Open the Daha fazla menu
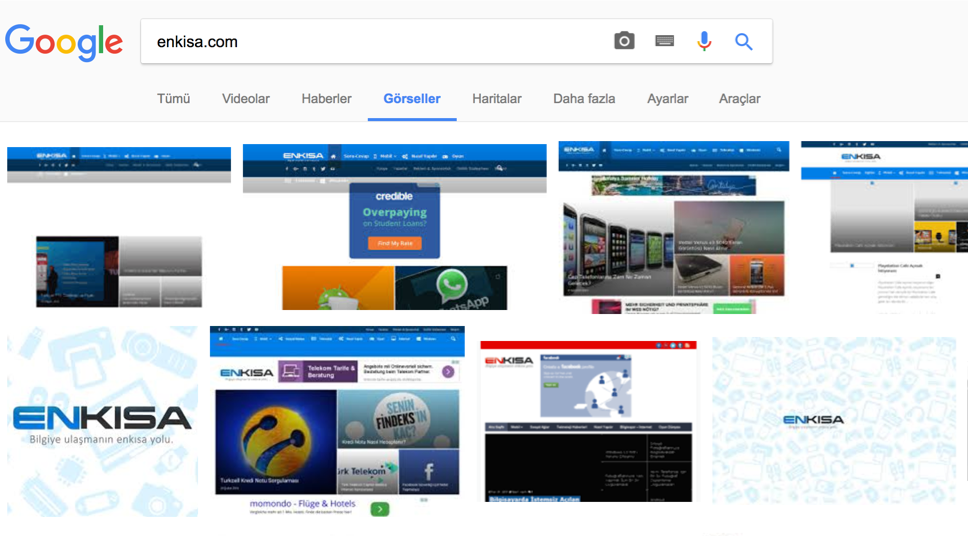This screenshot has width=969, height=536. 584,99
